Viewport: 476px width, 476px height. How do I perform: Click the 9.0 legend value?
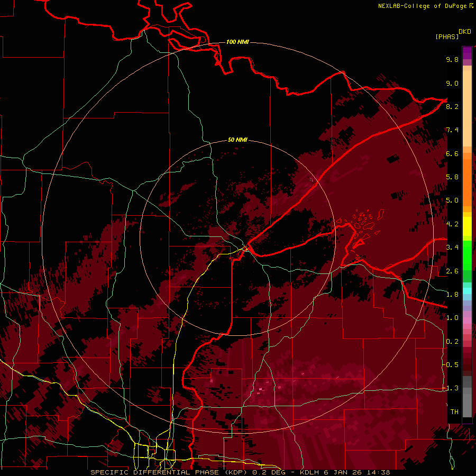452,83
